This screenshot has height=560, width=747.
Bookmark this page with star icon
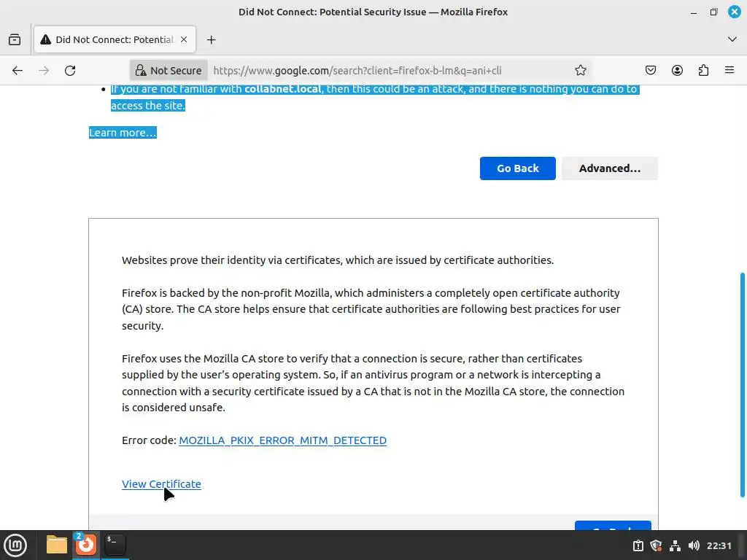[580, 71]
